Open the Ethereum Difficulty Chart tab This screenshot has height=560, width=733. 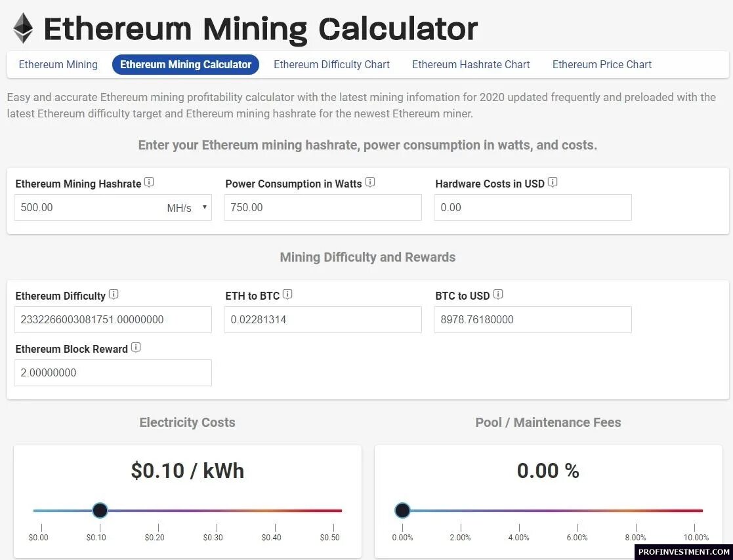coord(331,64)
